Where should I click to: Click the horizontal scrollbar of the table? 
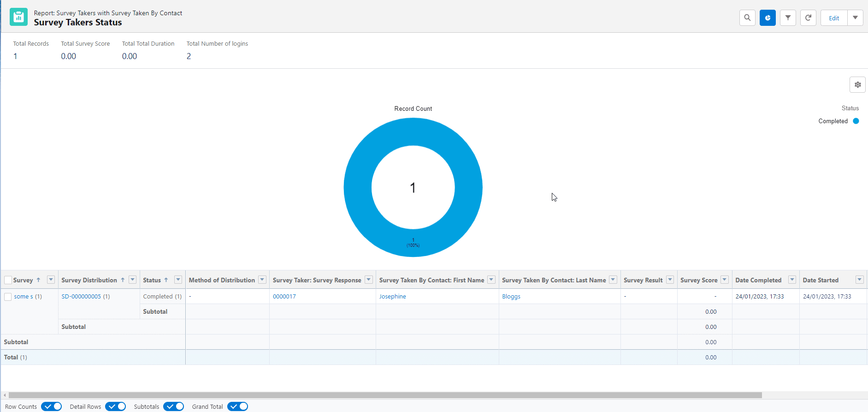pos(385,395)
